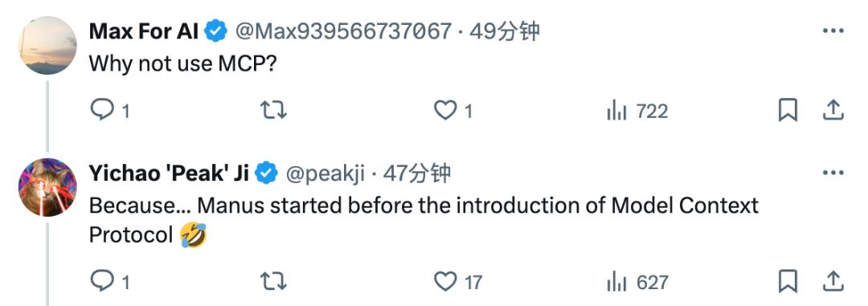Retweet the Manus reply tweet
The image size is (868, 306).
(273, 282)
